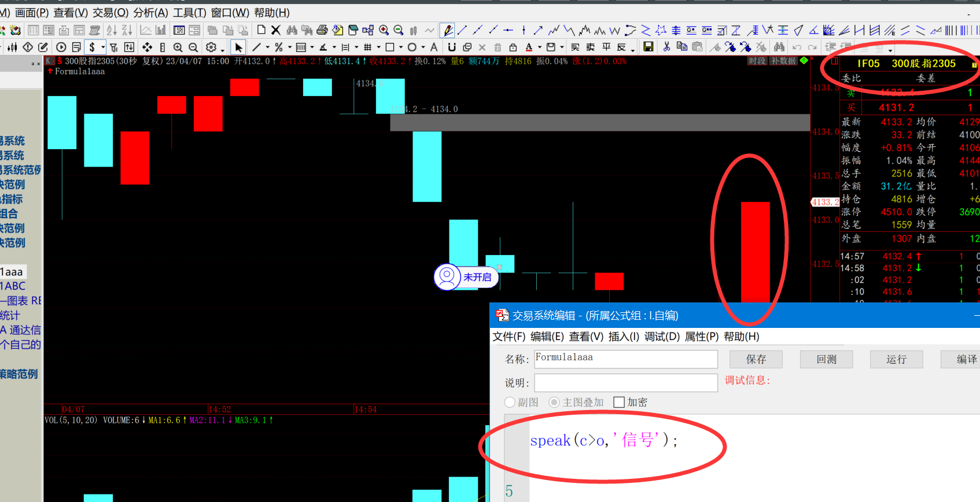Click the settings gear icon in toolbar
The height and width of the screenshot is (502, 980).
pos(211,47)
